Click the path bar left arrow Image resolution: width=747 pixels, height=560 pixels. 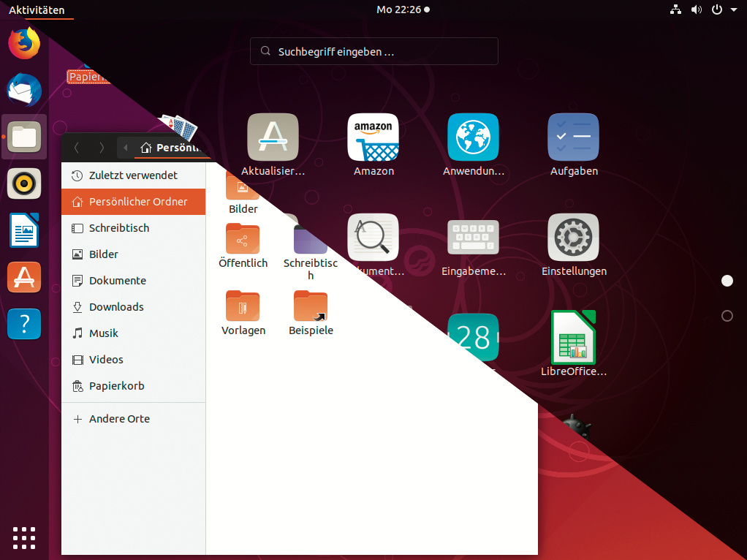[x=125, y=148]
